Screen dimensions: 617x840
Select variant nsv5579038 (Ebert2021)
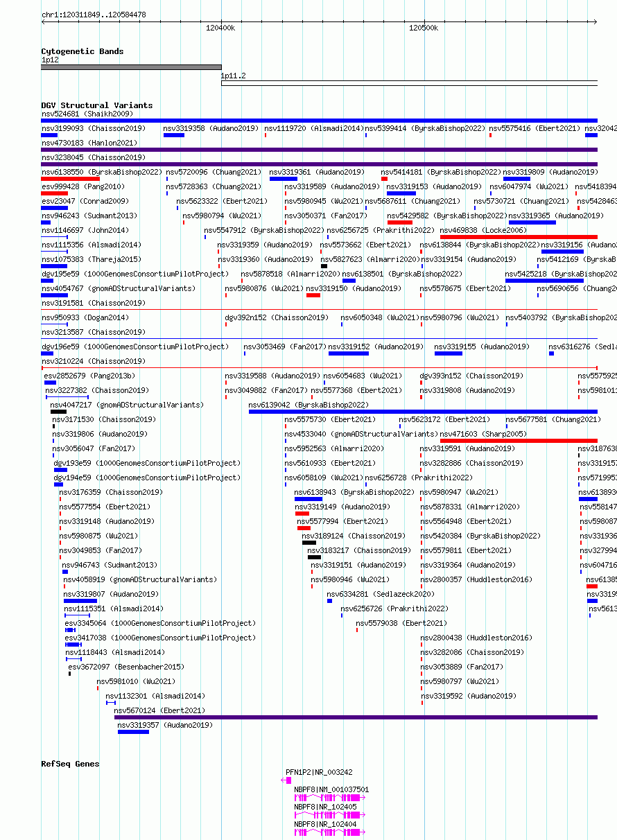[x=403, y=623]
